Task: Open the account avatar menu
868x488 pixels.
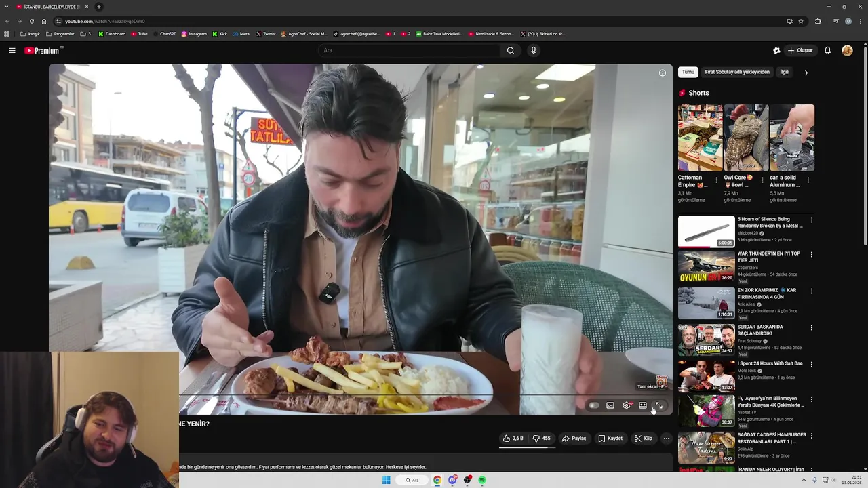Action: (x=847, y=50)
